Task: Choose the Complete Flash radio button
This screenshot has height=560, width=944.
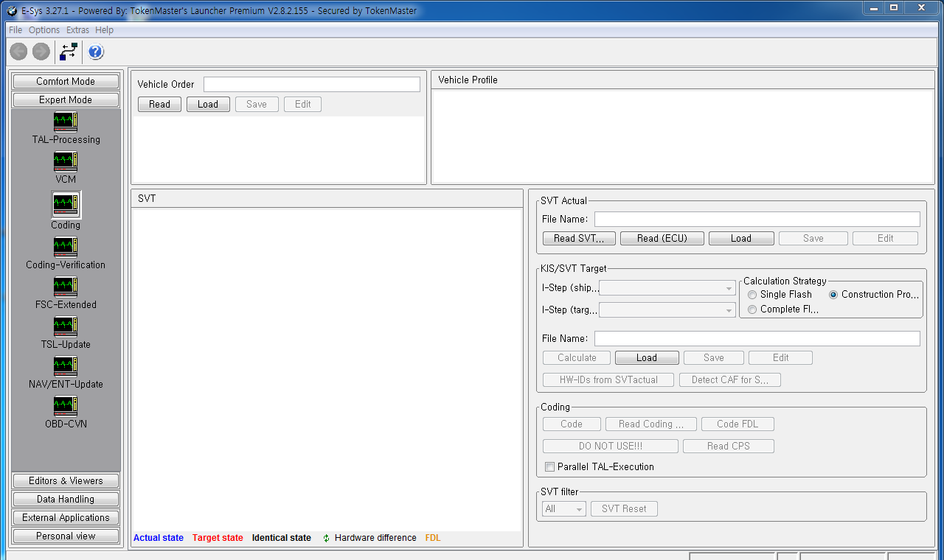Action: 752,309
